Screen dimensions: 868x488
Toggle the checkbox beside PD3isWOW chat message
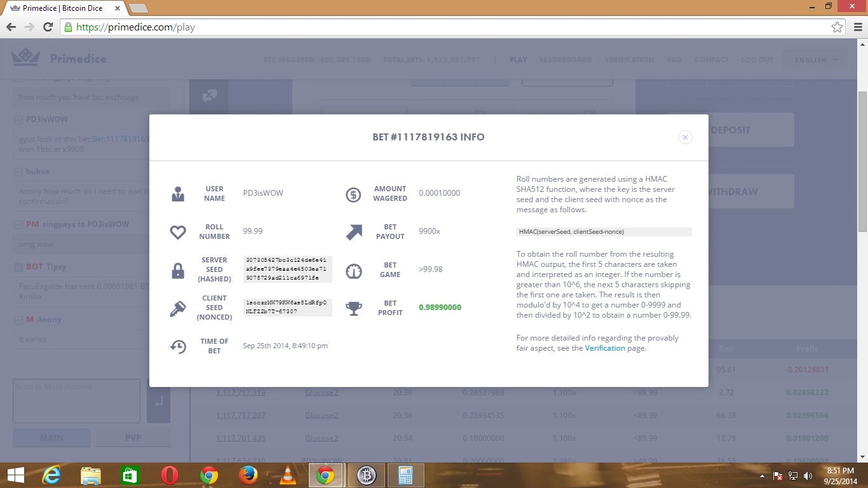coord(18,119)
